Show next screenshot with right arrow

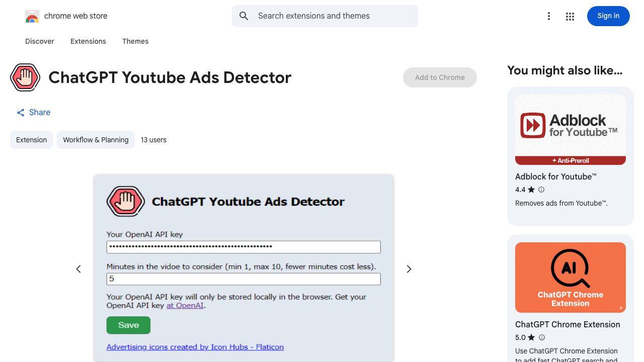click(x=409, y=269)
